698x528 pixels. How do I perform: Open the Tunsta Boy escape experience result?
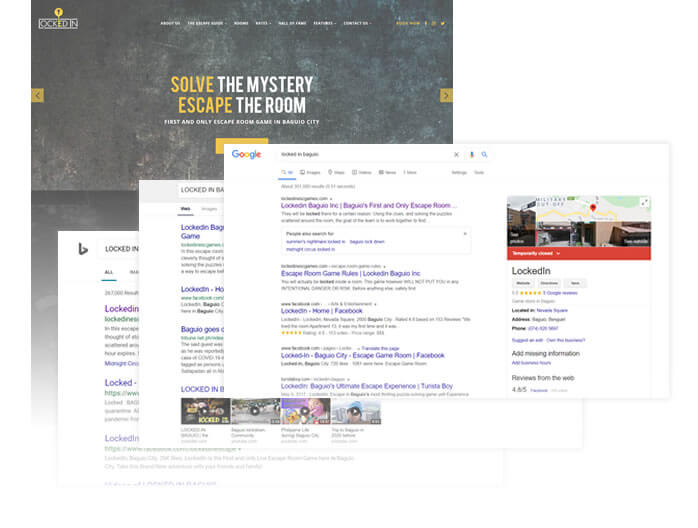pos(367,386)
